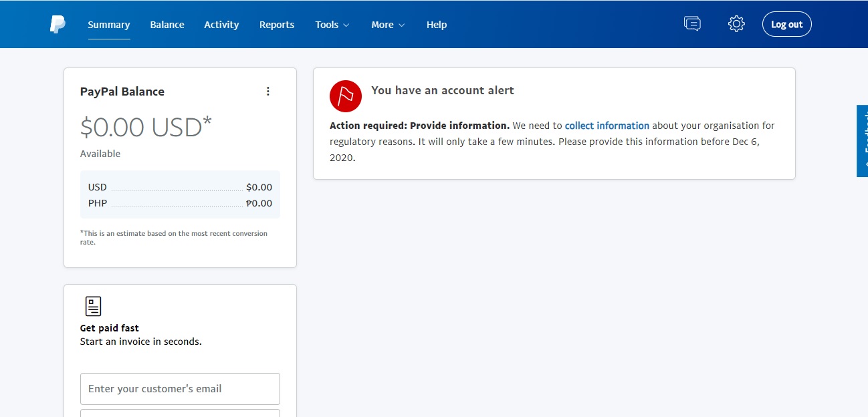Click the 'Get paid fast' heading
The image size is (868, 417).
tap(110, 328)
